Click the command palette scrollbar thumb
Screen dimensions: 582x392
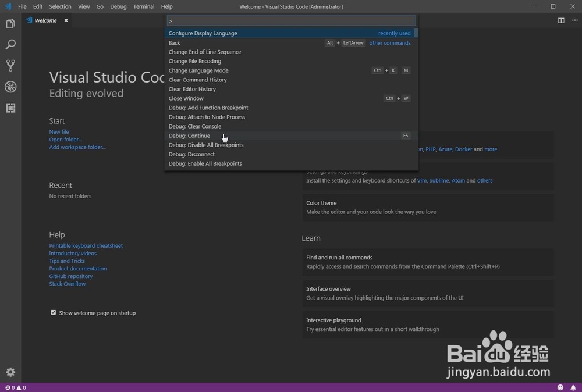pyautogui.click(x=416, y=33)
